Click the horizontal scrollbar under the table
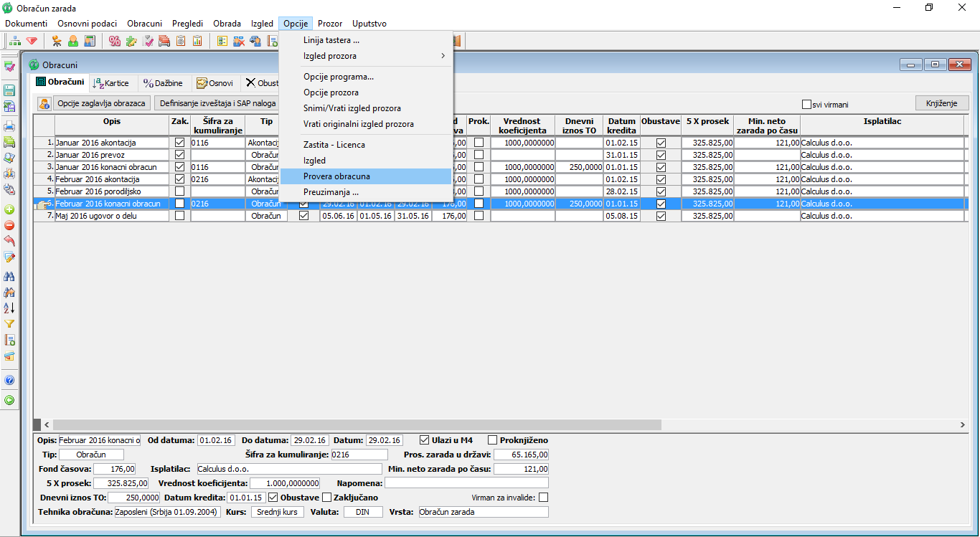Image resolution: width=980 pixels, height=537 pixels. point(359,424)
